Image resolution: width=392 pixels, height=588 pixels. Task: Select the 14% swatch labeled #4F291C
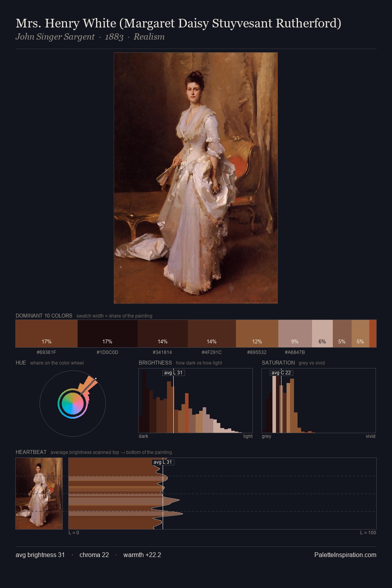pyautogui.click(x=212, y=334)
